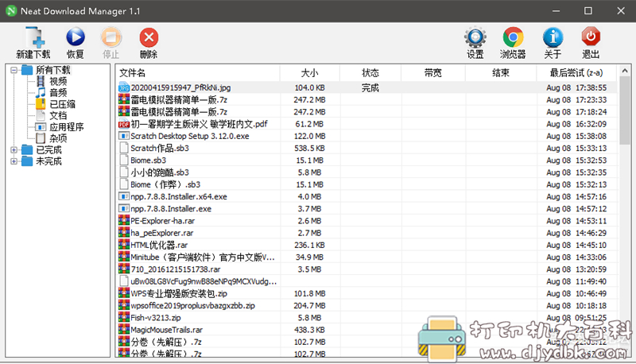The height and width of the screenshot is (364, 636).
Task: Select the MagicMouseTrails.rar row
Action: point(367,330)
